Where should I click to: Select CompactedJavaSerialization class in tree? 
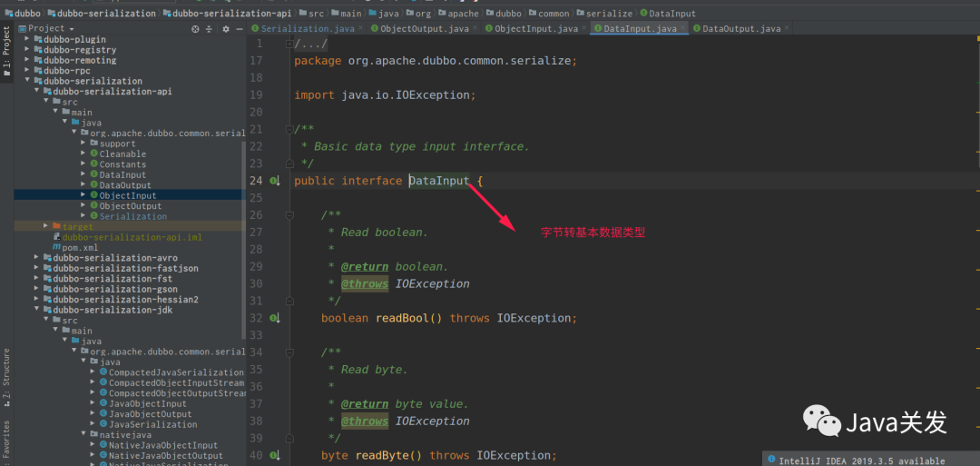pos(171,372)
